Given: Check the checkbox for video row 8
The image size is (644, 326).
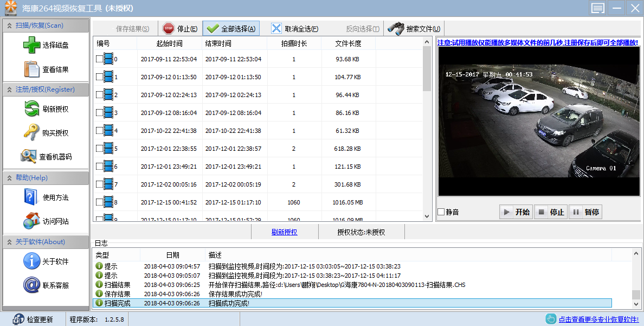Looking at the screenshot, I should click(99, 202).
